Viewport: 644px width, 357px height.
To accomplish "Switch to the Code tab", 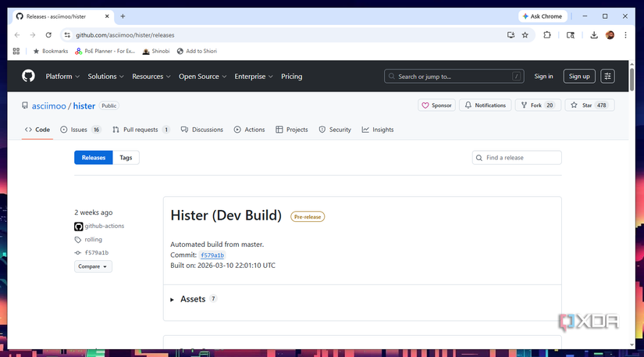I will pyautogui.click(x=37, y=130).
